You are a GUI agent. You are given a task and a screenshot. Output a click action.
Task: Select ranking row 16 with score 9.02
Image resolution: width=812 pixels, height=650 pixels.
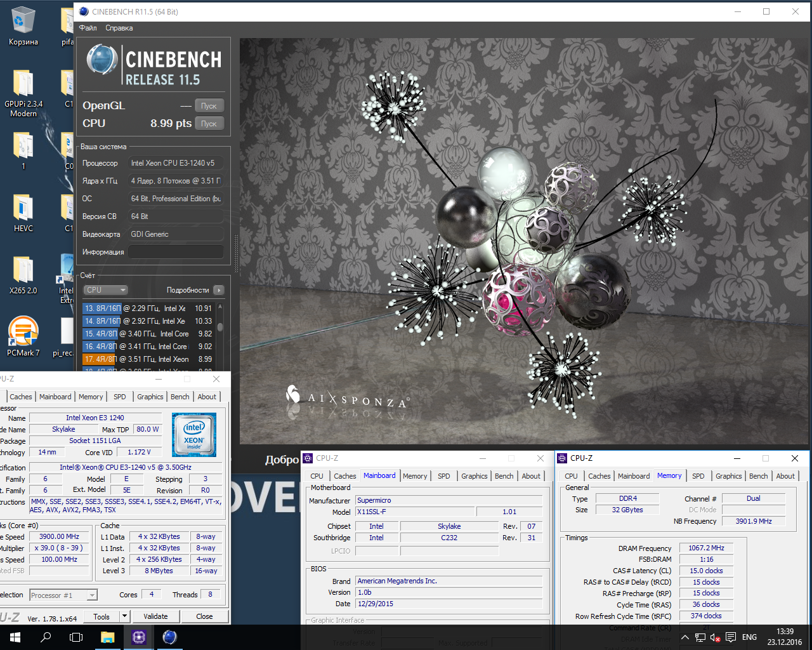[148, 347]
